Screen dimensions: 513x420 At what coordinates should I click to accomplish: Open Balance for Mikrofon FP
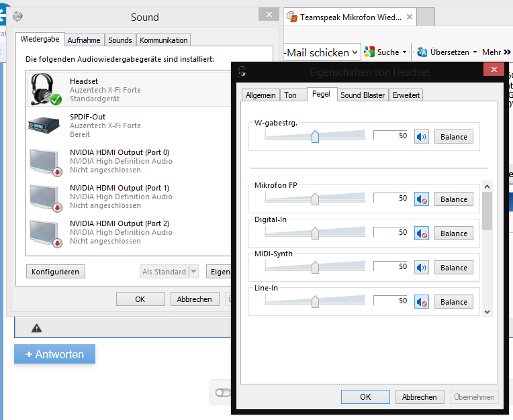click(453, 199)
